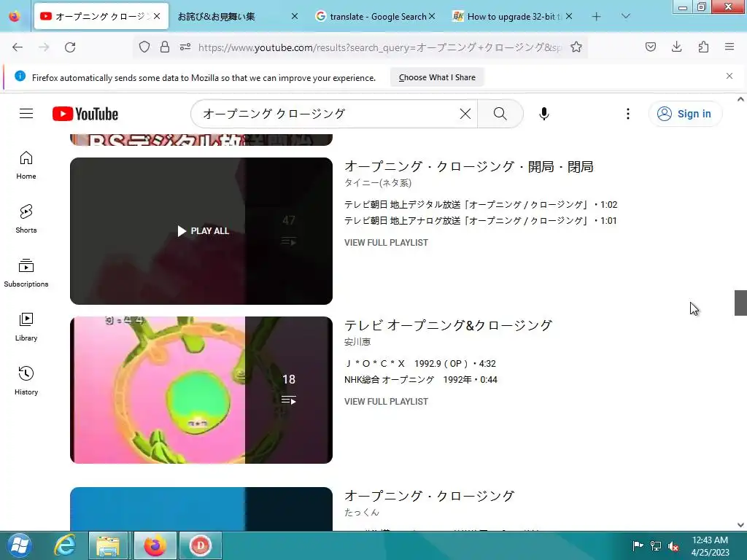Open the YouTube hamburger guide menu

26,114
